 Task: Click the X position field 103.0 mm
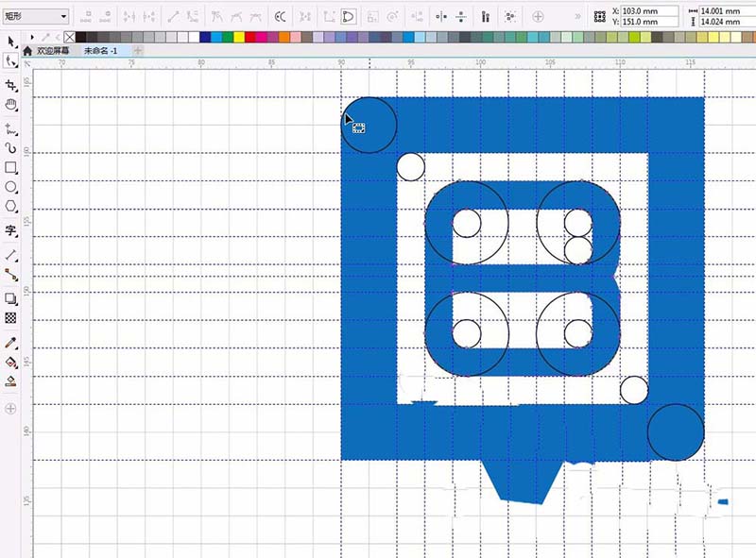click(x=649, y=11)
